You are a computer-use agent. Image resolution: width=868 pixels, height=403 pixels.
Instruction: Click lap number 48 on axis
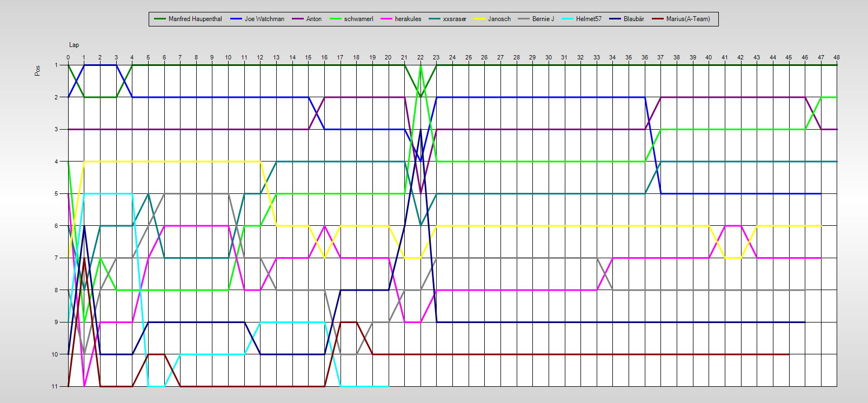point(837,57)
